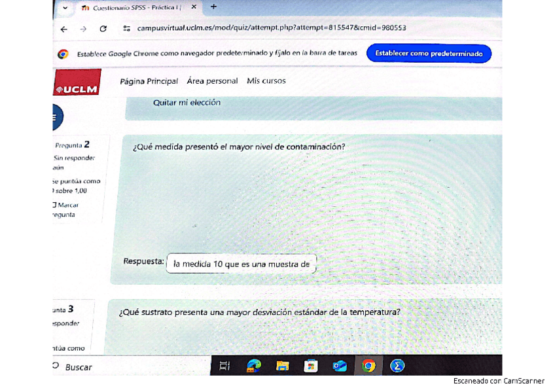This screenshot has width=555, height=392.
Task: Expand the tab search chevron dropdown
Action: pos(65,8)
